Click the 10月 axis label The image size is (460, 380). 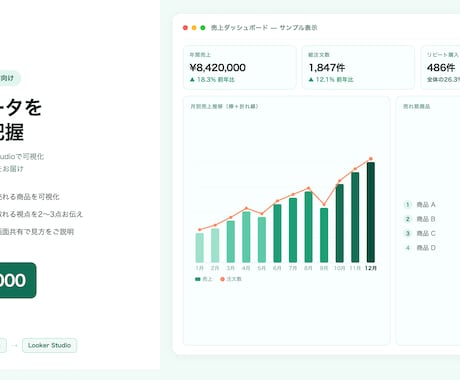(340, 268)
